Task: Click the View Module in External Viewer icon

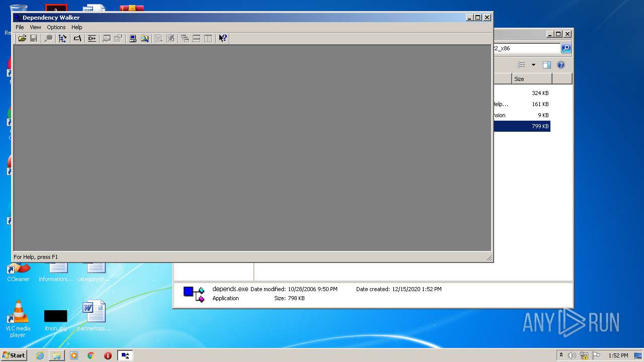Action: pos(107,38)
